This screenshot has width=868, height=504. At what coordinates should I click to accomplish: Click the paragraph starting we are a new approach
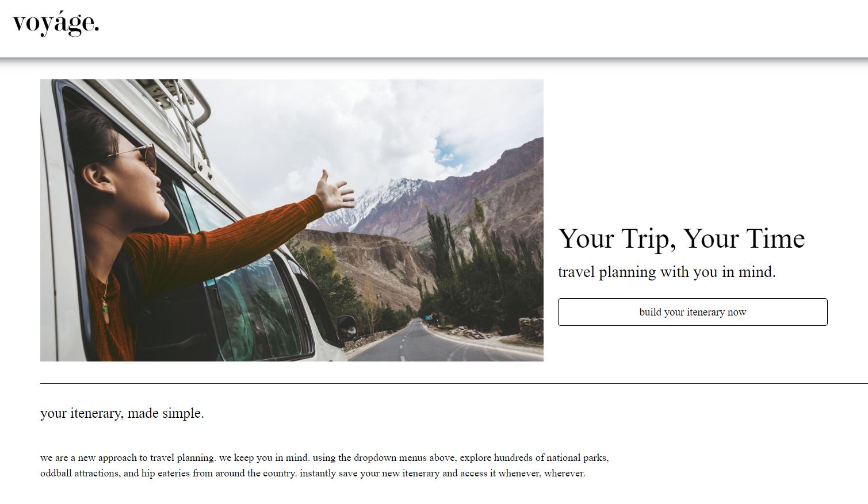[324, 465]
